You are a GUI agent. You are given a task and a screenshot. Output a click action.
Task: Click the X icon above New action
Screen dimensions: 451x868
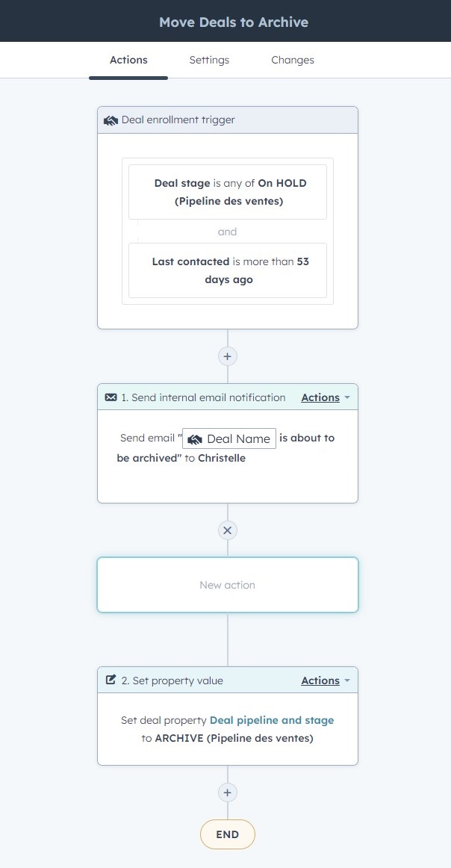(228, 530)
